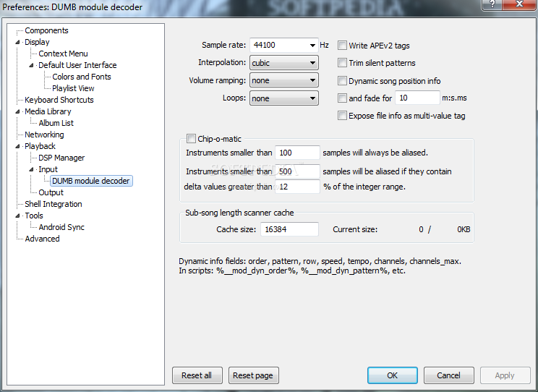Click the Reset all button
The image size is (538, 392).
tap(197, 375)
